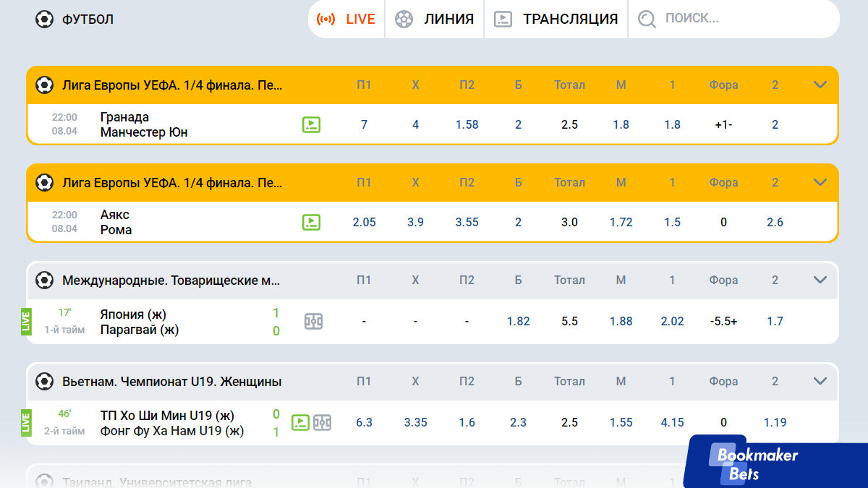
Task: Select П2 odds 3.55 for Roma
Action: point(467,222)
